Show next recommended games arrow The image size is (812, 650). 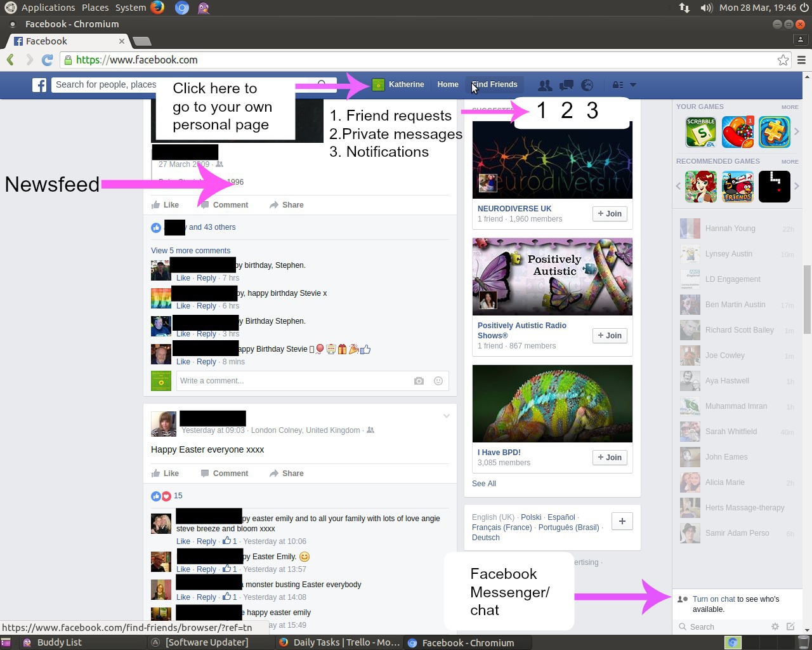point(797,187)
